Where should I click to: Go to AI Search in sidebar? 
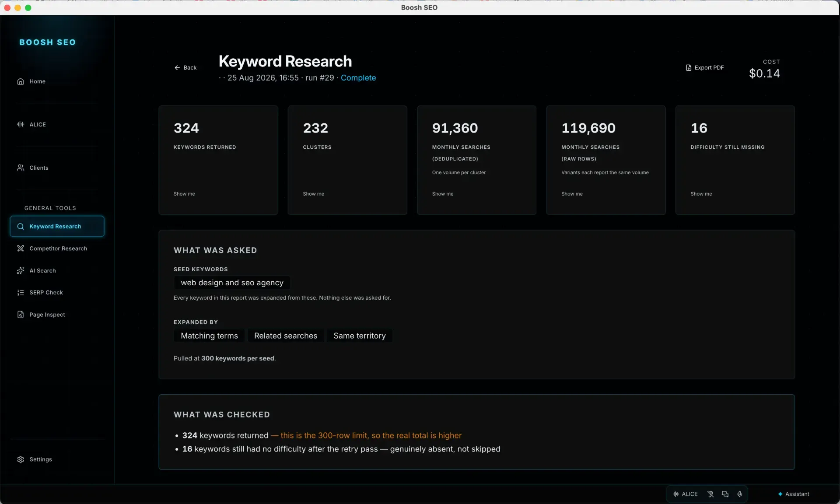click(x=57, y=271)
